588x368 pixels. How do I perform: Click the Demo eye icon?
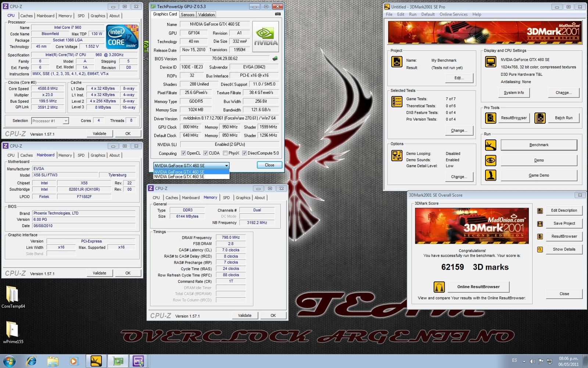tap(491, 160)
